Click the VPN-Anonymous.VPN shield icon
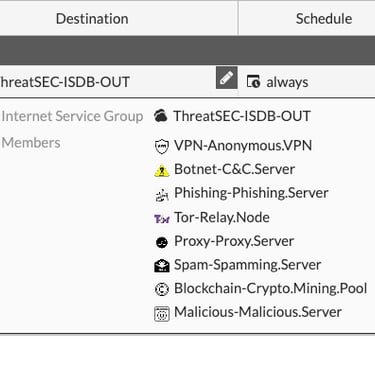Screen dimensions: 375x366 (x=162, y=146)
